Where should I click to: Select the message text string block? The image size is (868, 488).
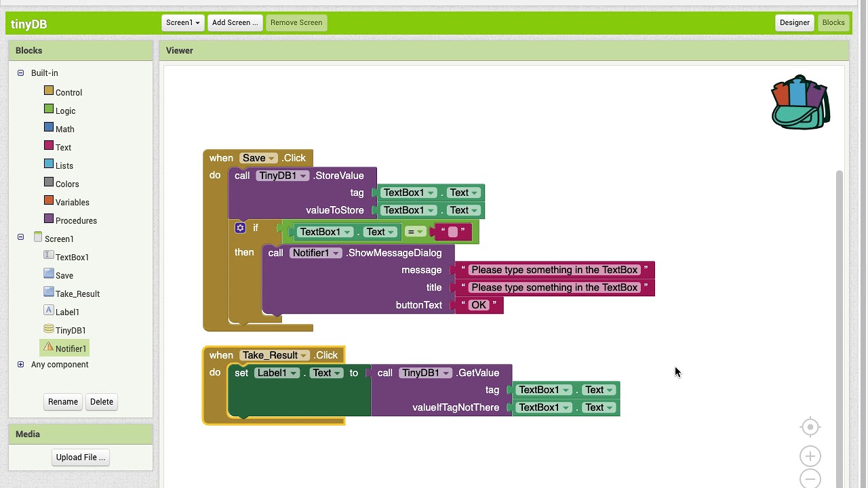(x=555, y=270)
